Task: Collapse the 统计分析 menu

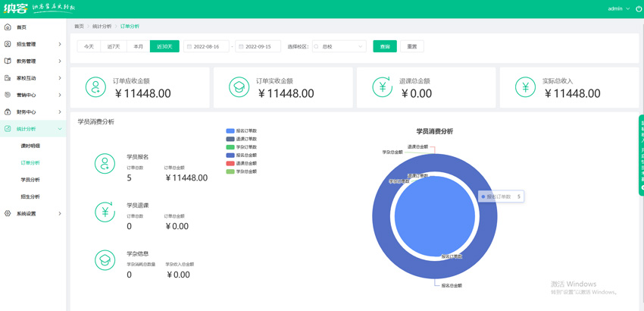Action: 60,129
